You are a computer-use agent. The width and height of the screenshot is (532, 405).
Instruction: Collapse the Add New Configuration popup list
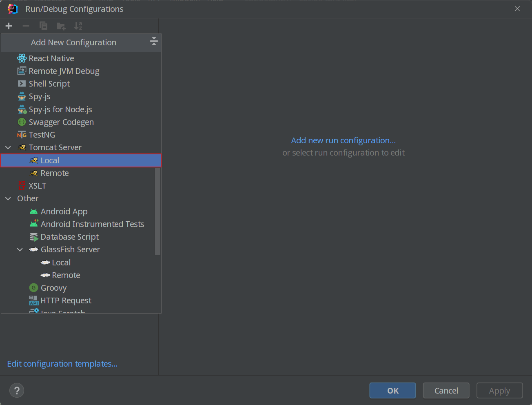point(154,41)
